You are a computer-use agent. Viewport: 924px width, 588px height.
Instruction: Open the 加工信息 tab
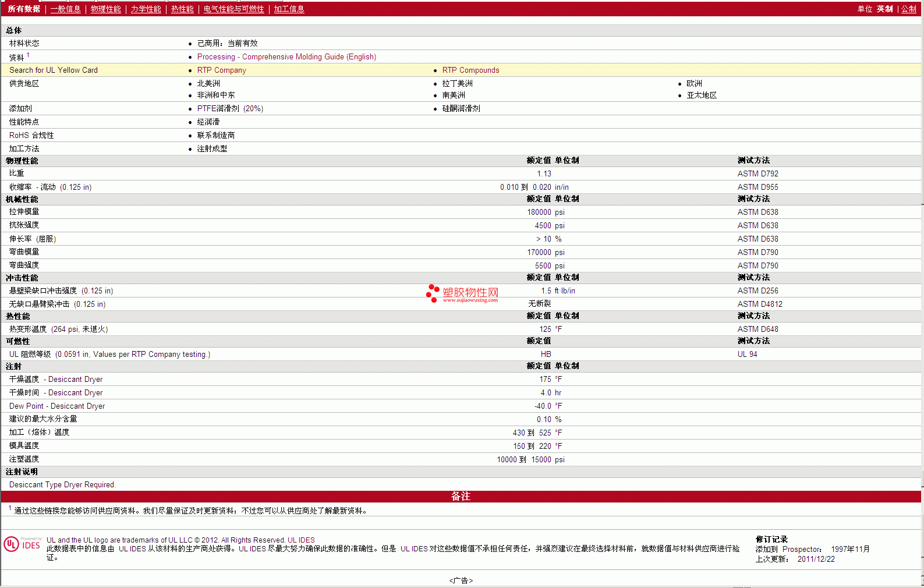289,9
